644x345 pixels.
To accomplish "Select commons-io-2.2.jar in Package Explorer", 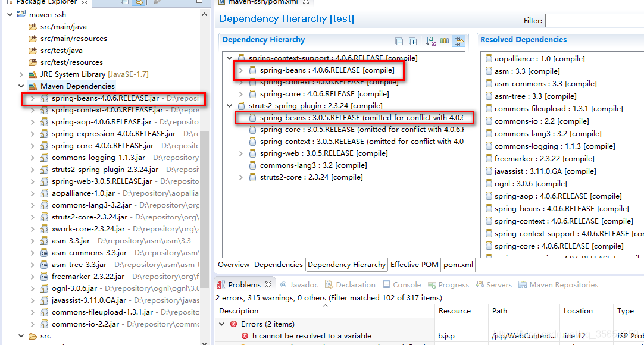I will click(86, 325).
